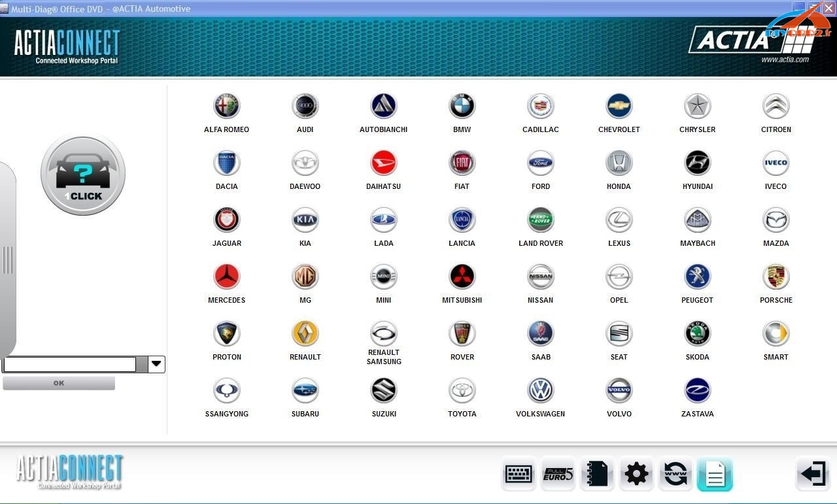Image resolution: width=837 pixels, height=504 pixels.
Task: Open the Daihatsu red logo
Action: [384, 163]
